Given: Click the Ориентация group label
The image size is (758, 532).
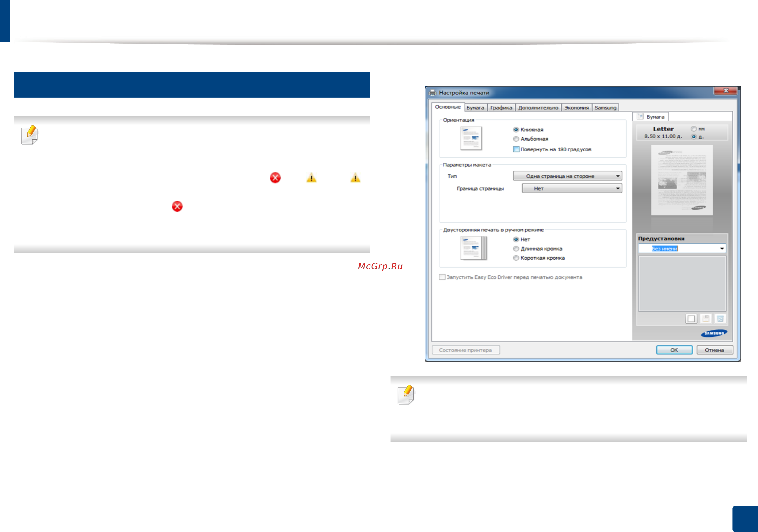Looking at the screenshot, I should click(x=458, y=120).
